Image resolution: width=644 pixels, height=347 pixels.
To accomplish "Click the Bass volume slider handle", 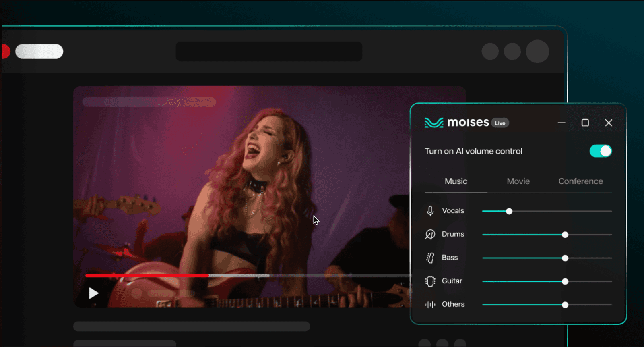I will (x=565, y=258).
